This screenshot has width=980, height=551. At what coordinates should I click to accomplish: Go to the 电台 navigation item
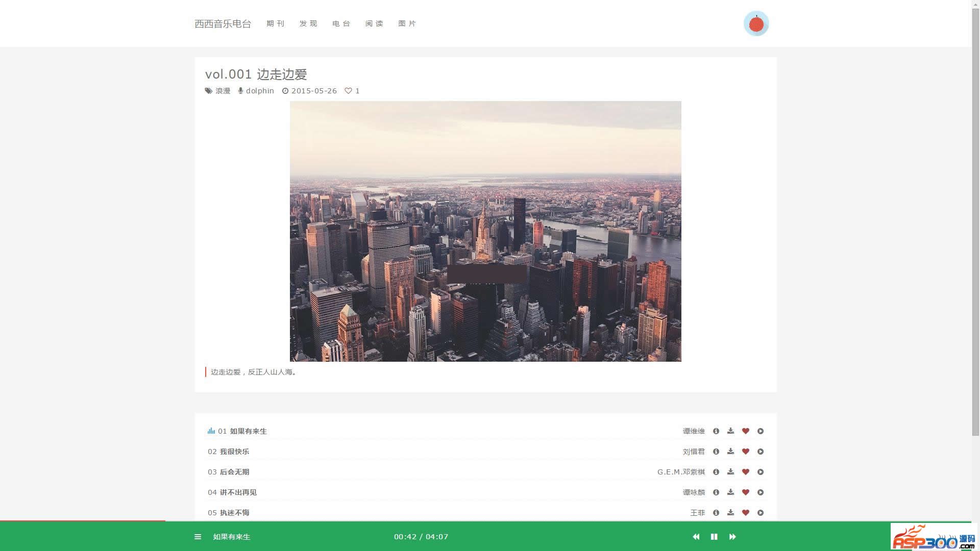(341, 23)
